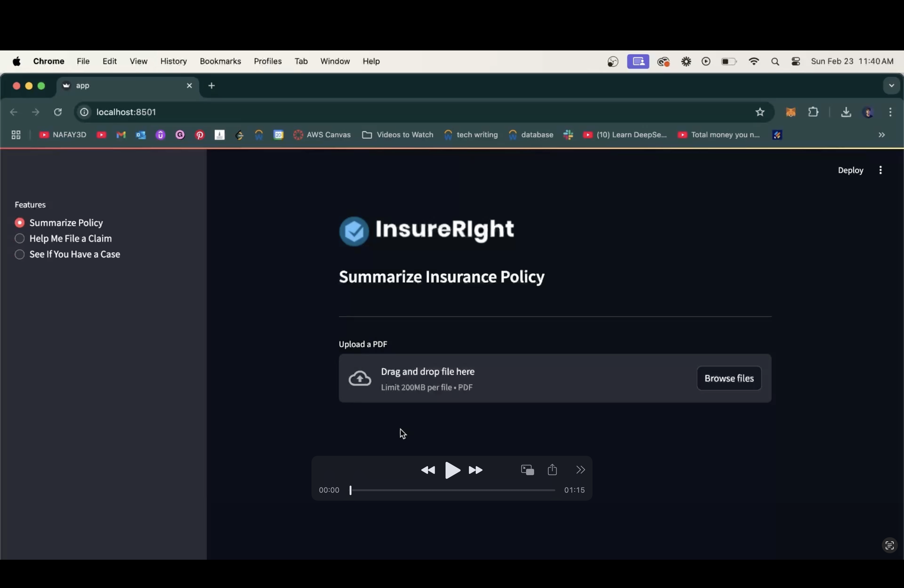Viewport: 904px width, 588px height.
Task: Select Help Me File a Claim option
Action: (20, 239)
